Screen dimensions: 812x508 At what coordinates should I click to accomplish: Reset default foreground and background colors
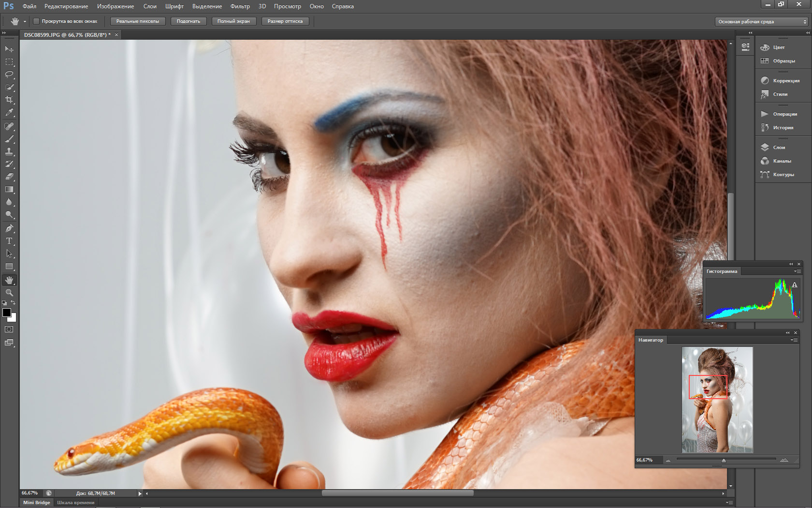4,303
